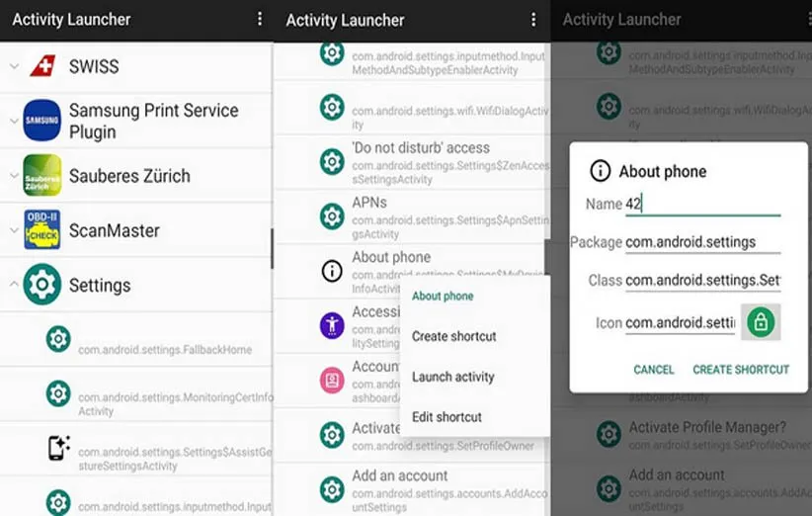Screen dimensions: 812x516
Task: Open middle panel three-dot overflow menu
Action: [x=533, y=20]
